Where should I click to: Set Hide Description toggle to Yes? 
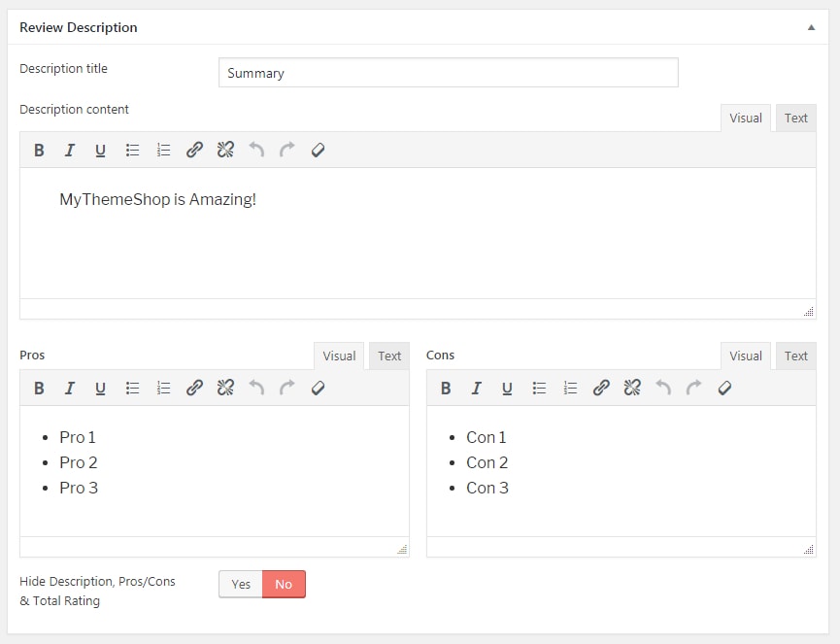click(241, 584)
